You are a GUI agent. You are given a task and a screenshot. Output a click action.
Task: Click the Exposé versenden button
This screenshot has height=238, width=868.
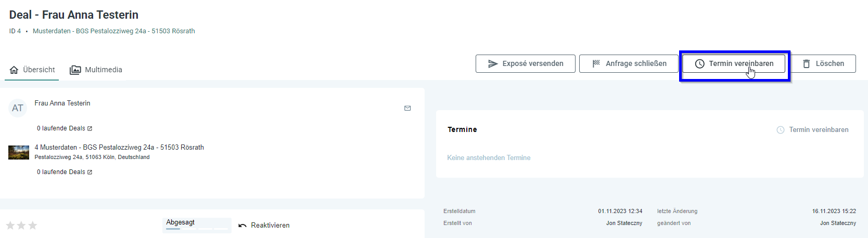[x=526, y=63]
